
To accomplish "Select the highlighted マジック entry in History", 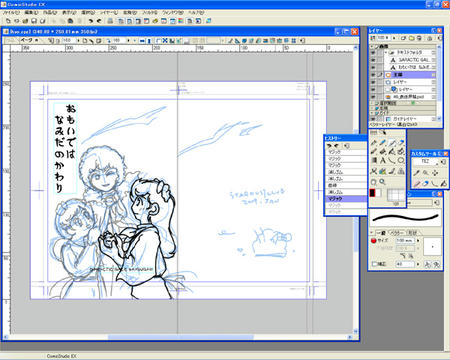I will [345, 199].
